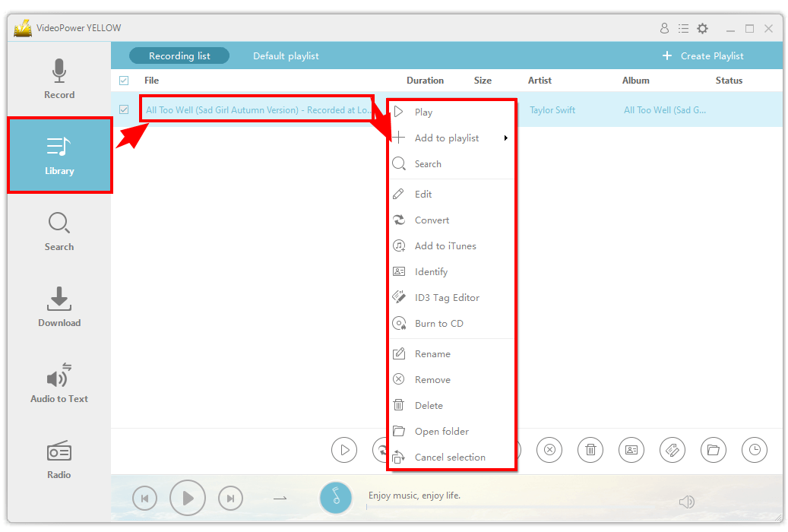Choose Edit from the context menu
Screen dimensions: 788x532
pyautogui.click(x=452, y=194)
